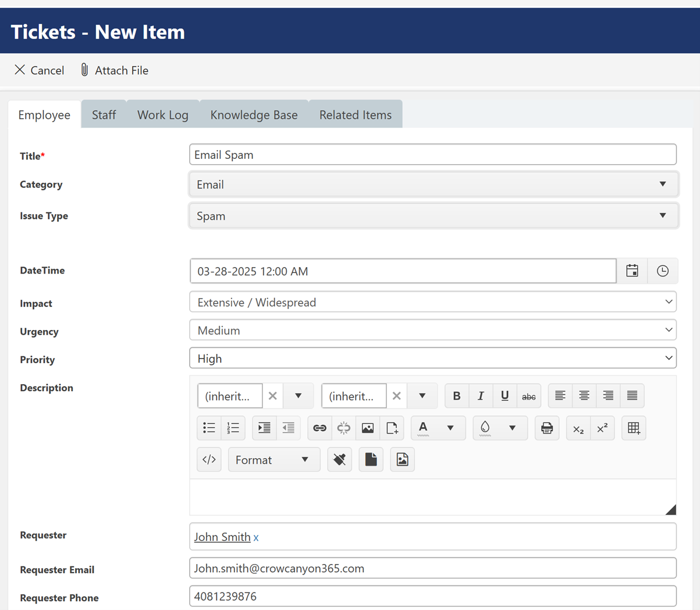The height and width of the screenshot is (610, 700).
Task: Insert a hyperlink in the description
Action: point(319,428)
